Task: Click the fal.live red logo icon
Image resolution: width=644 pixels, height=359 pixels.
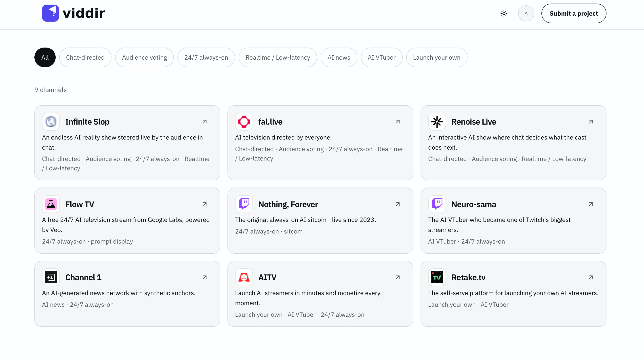Action: point(244,122)
